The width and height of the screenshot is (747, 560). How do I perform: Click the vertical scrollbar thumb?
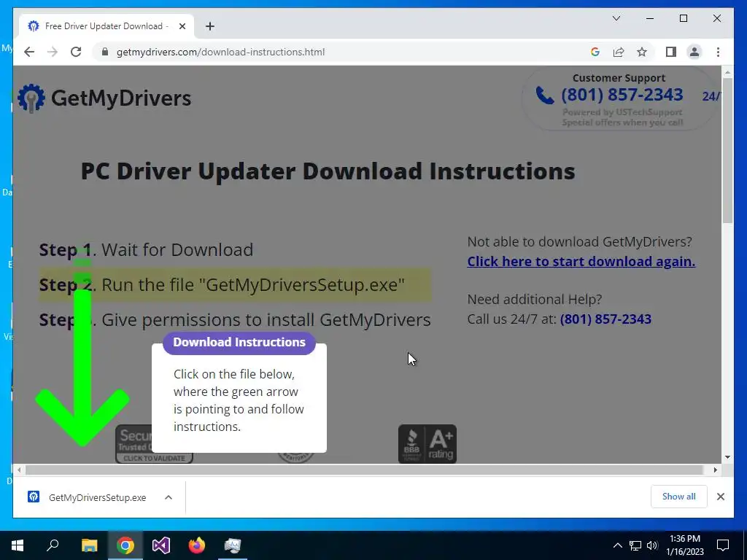tap(727, 150)
